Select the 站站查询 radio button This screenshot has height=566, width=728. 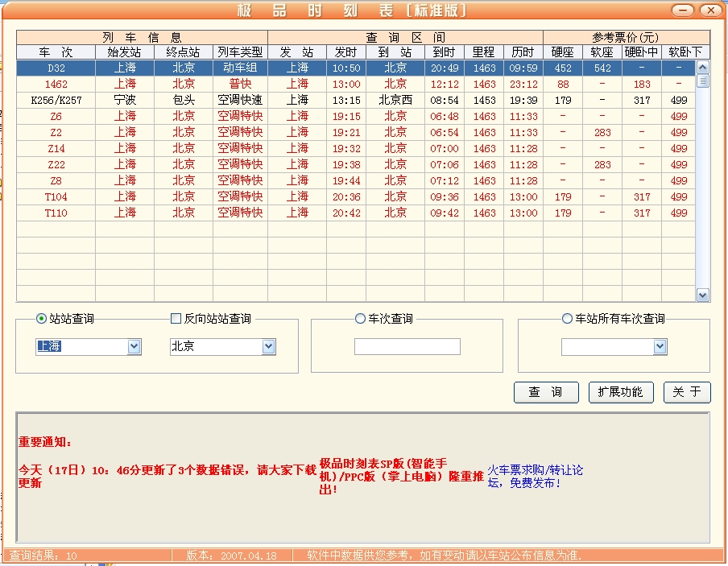click(41, 319)
